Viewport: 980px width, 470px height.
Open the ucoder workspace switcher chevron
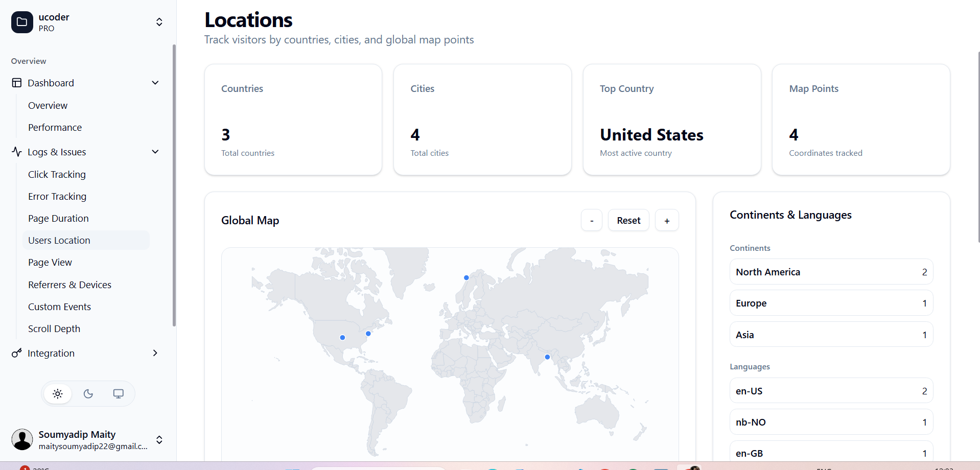click(159, 22)
